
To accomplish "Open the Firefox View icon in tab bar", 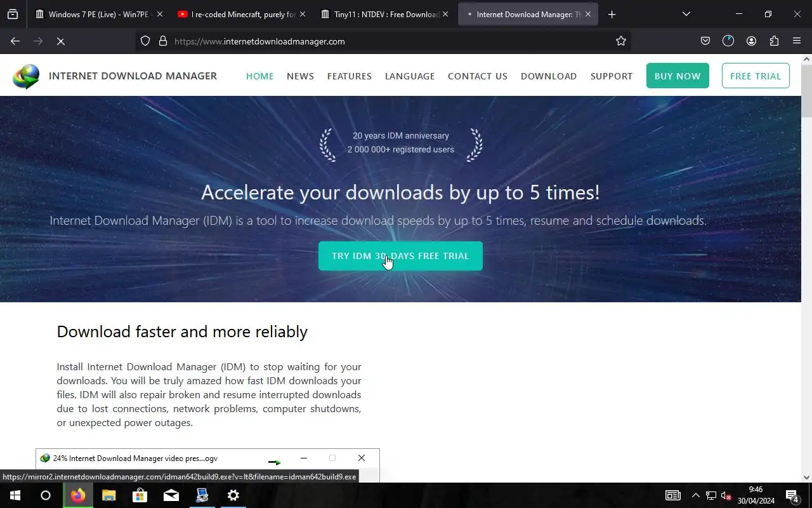I will 13,14.
